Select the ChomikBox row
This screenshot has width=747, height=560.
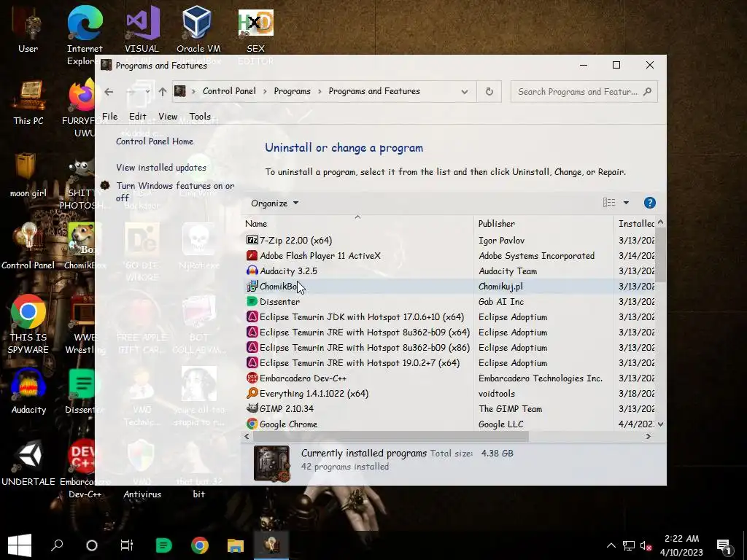click(449, 286)
